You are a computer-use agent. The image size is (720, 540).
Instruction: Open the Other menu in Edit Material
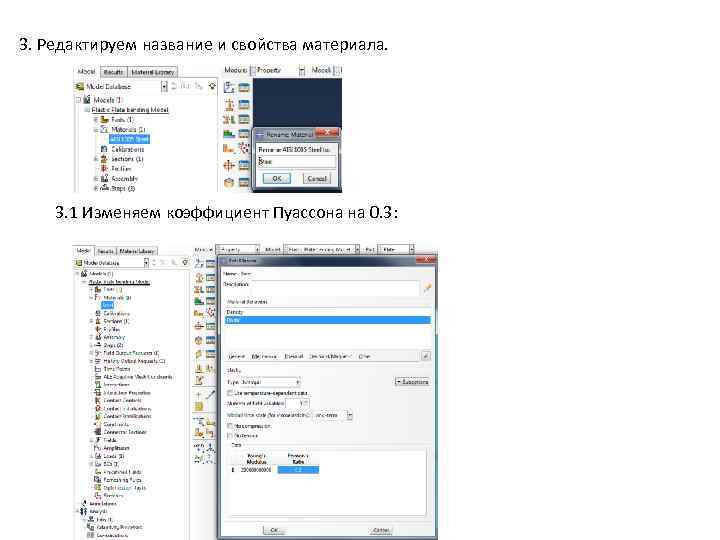(x=364, y=356)
